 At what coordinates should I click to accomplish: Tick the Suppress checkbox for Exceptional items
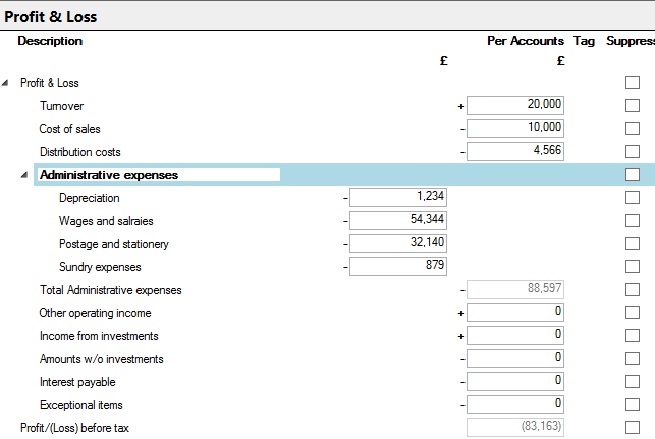tap(632, 404)
